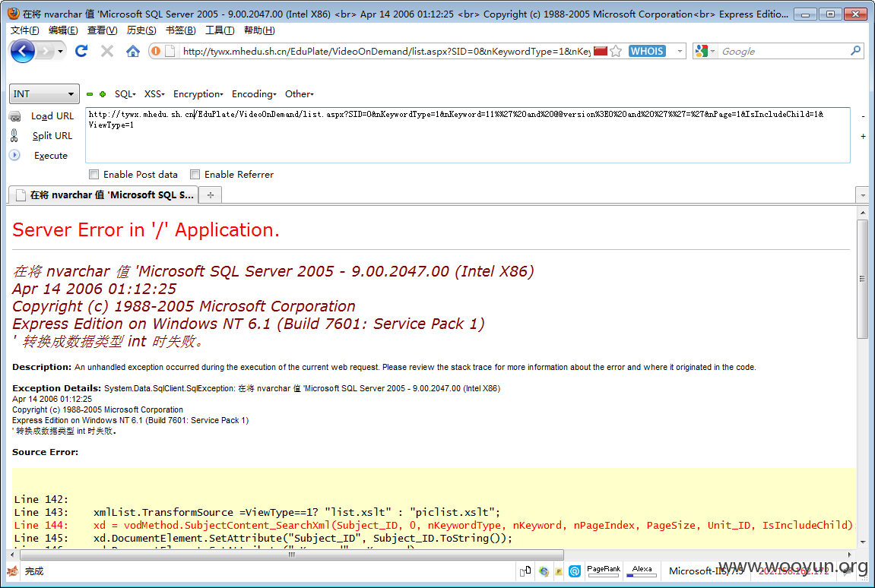Click the globe status bar icon
875x588 pixels.
[544, 571]
